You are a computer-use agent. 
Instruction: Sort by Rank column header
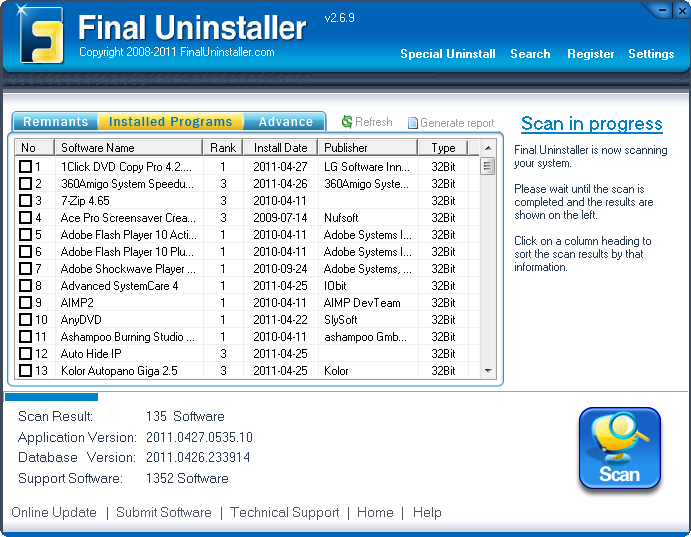pos(223,148)
